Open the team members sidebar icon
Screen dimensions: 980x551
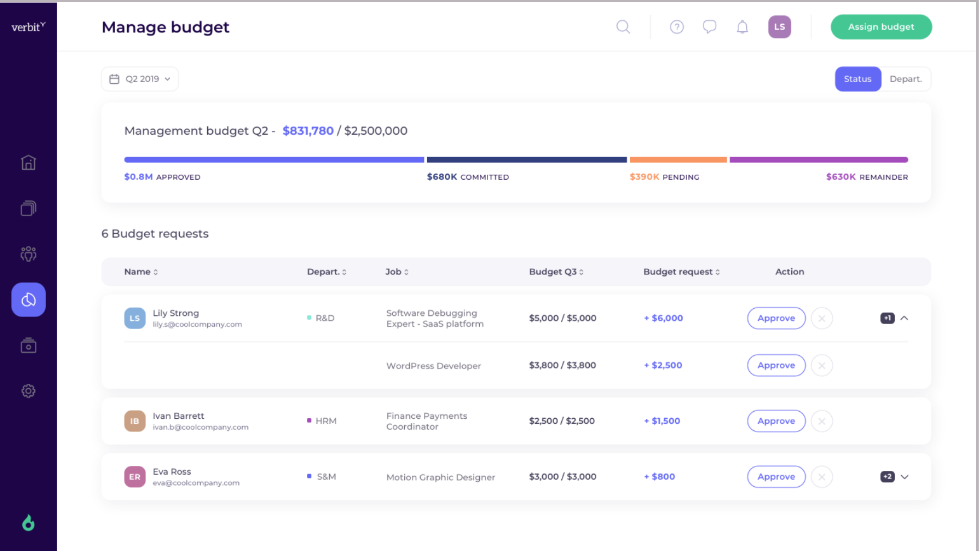point(29,254)
